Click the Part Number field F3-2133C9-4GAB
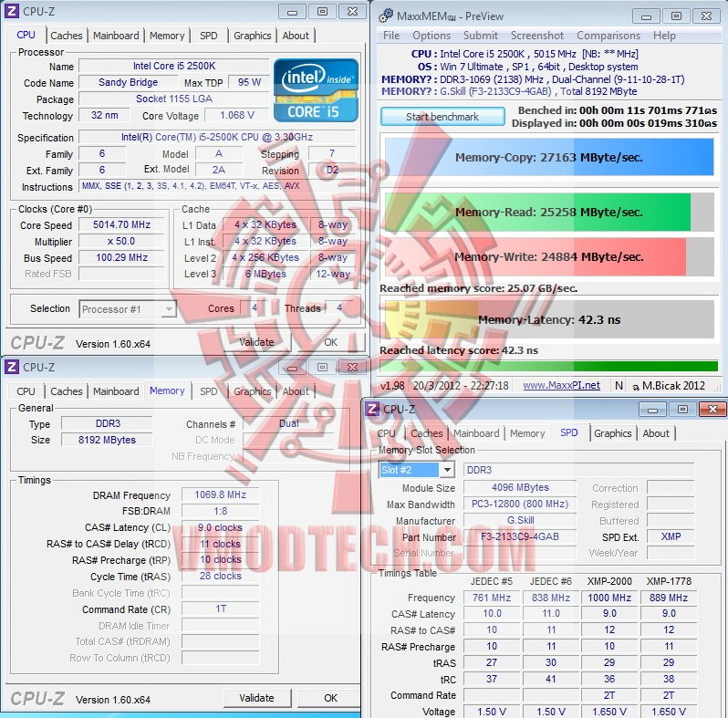 click(x=520, y=536)
